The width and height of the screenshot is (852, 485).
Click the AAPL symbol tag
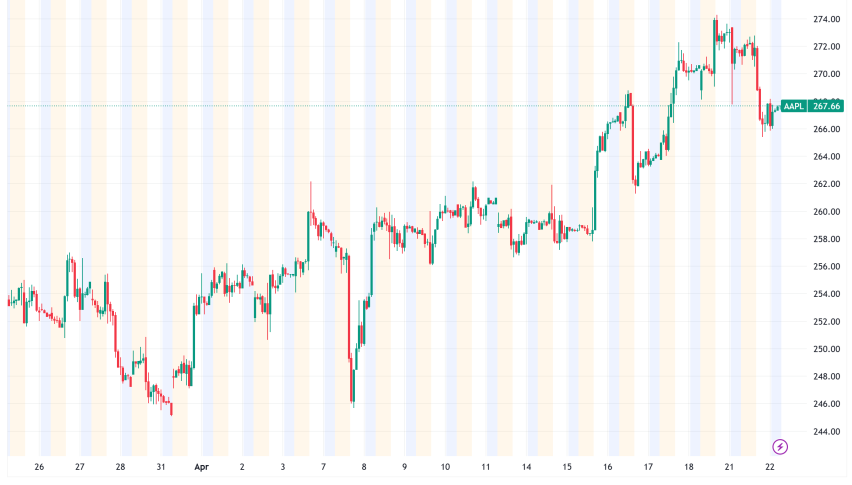coord(794,106)
